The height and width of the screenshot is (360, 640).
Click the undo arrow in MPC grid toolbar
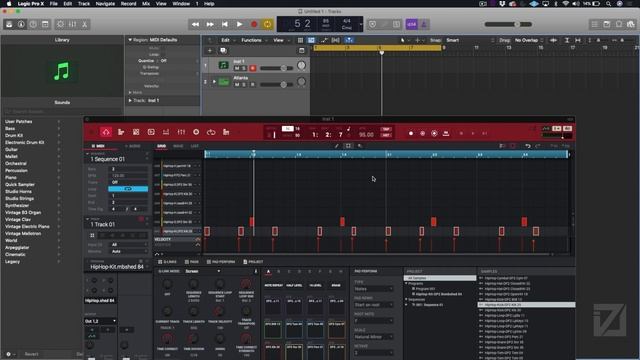click(x=527, y=146)
